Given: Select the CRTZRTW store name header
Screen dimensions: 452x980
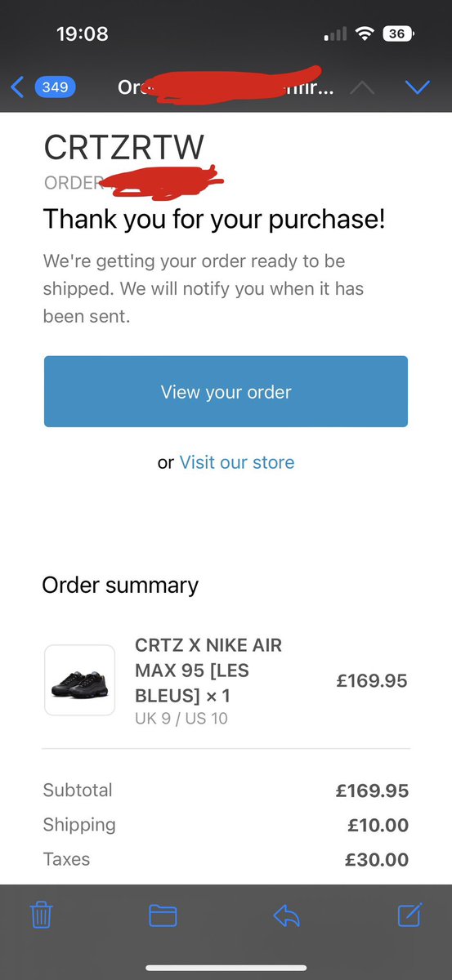Looking at the screenshot, I should click(123, 147).
